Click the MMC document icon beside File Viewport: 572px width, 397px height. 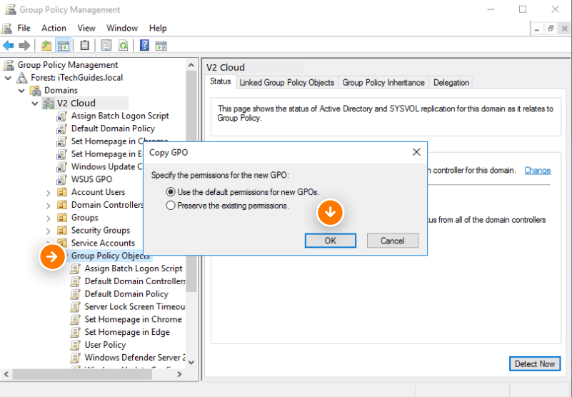(x=7, y=28)
